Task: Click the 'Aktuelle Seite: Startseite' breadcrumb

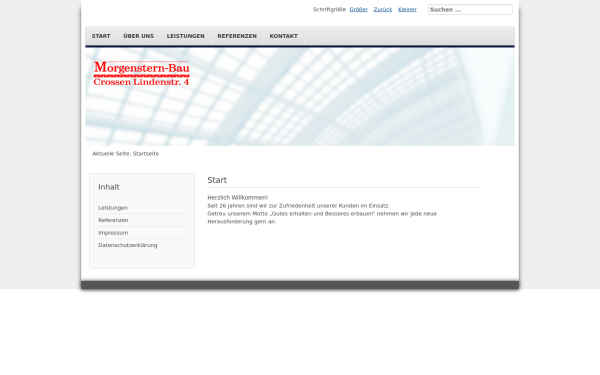Action: (126, 154)
